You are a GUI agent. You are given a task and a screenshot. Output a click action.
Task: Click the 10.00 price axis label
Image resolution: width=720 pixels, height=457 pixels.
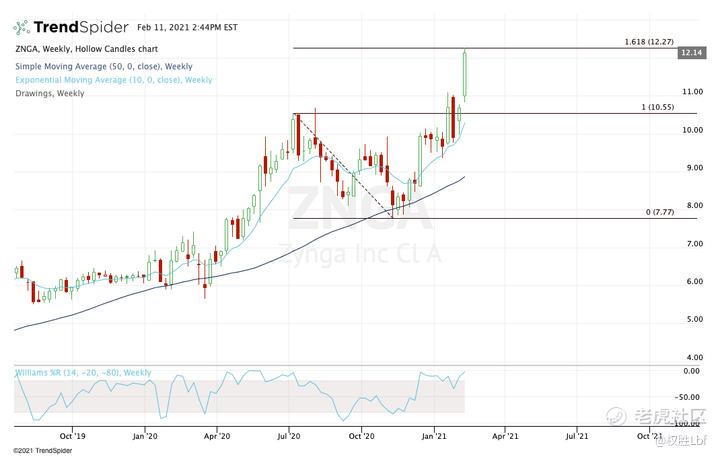(x=692, y=130)
